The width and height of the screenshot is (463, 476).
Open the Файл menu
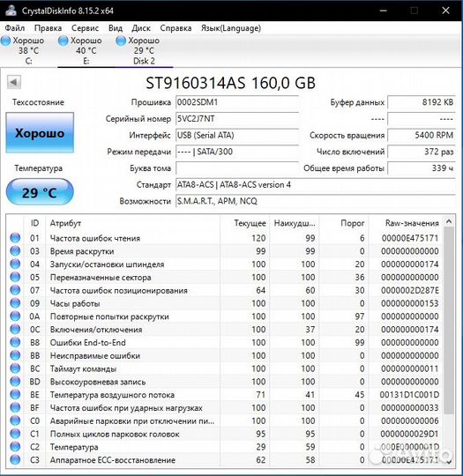click(x=15, y=28)
